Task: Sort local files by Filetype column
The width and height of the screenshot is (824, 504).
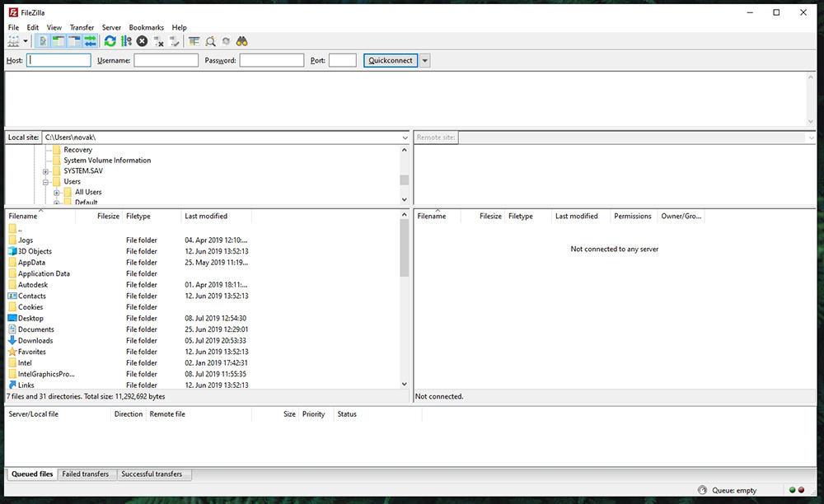Action: pyautogui.click(x=152, y=216)
